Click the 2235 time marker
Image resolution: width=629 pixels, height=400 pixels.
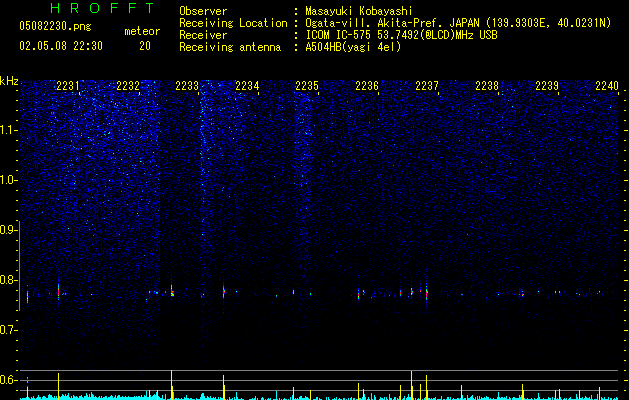[307, 86]
